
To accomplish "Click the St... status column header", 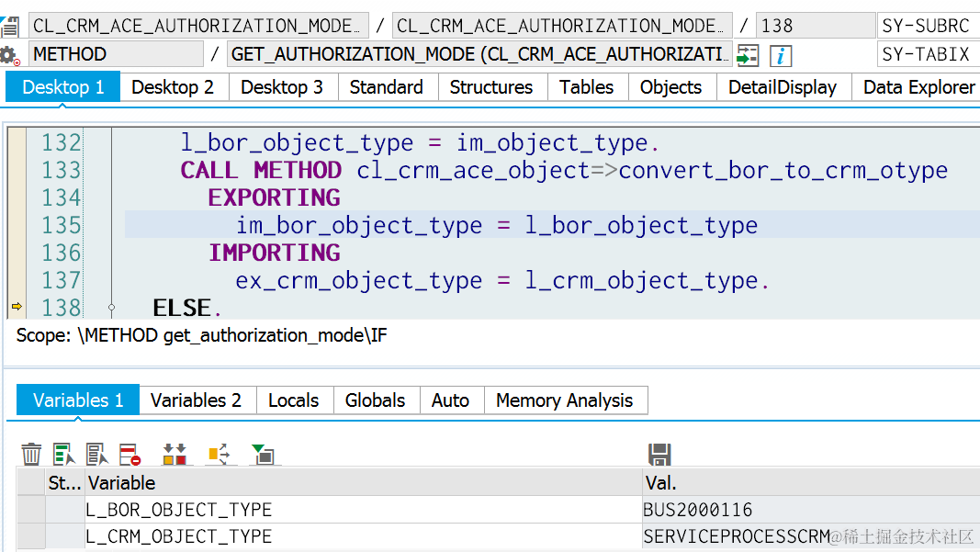I will [x=64, y=482].
